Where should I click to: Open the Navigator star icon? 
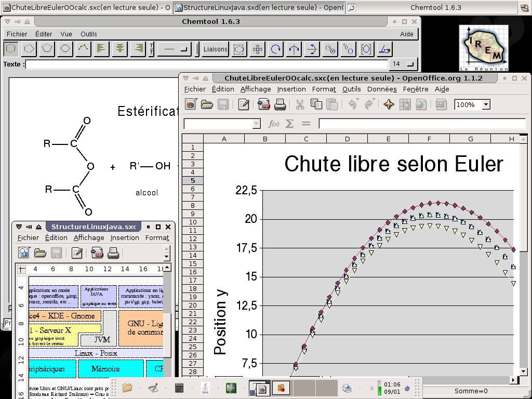(389, 104)
